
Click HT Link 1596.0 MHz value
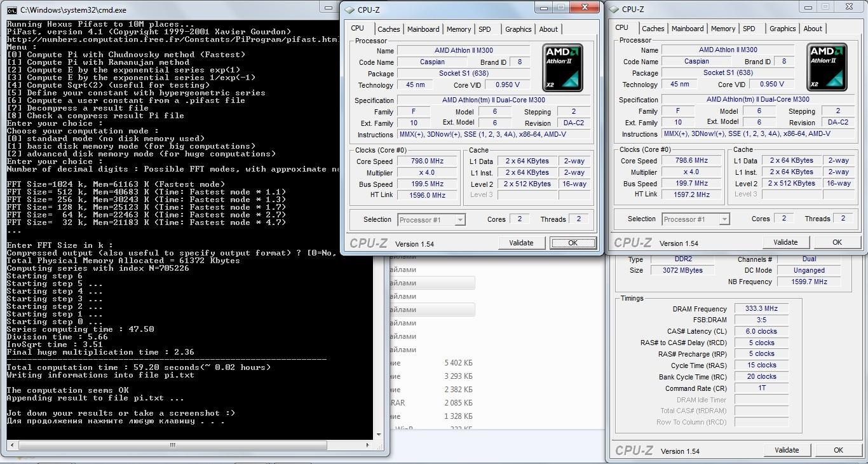[427, 196]
